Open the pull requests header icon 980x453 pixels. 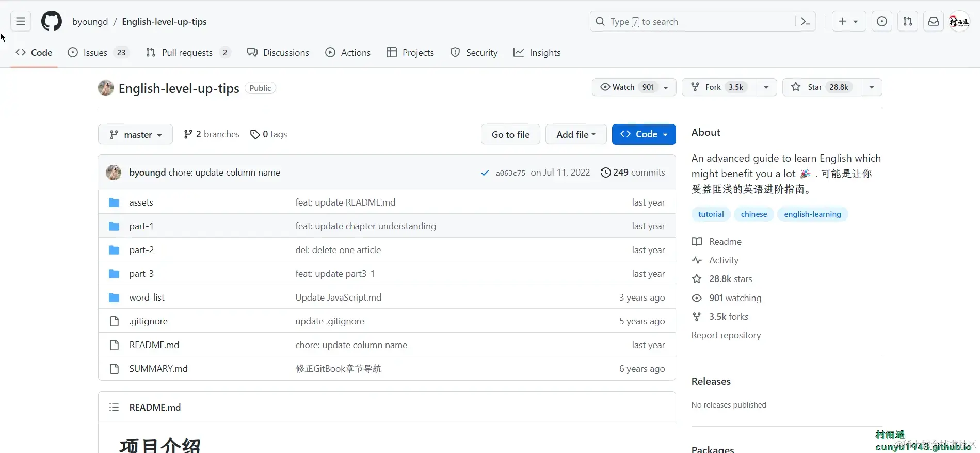click(x=908, y=22)
